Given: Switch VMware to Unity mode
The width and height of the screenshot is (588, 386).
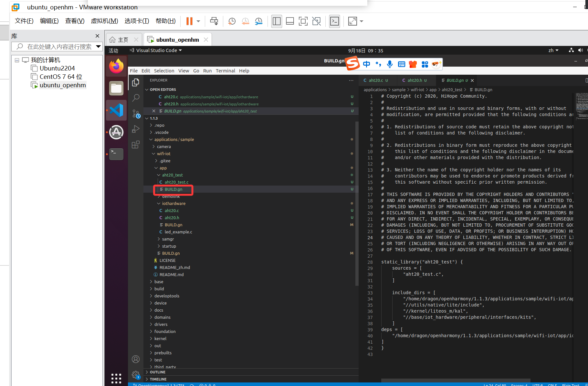Looking at the screenshot, I should tap(317, 21).
